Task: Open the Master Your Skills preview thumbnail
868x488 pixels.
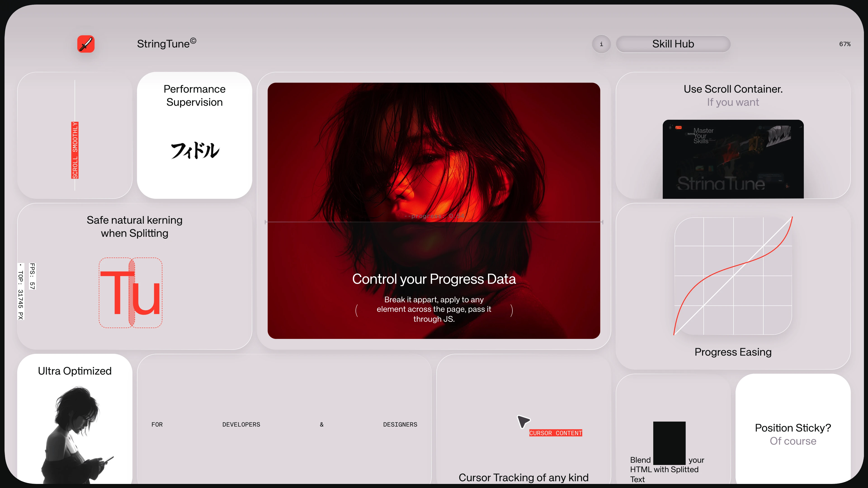Action: coord(733,159)
